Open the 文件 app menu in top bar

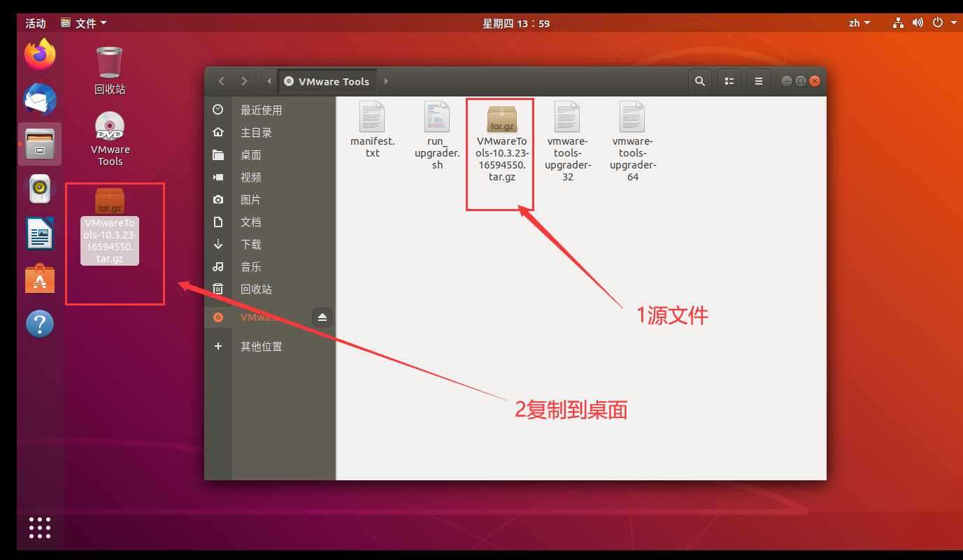84,23
